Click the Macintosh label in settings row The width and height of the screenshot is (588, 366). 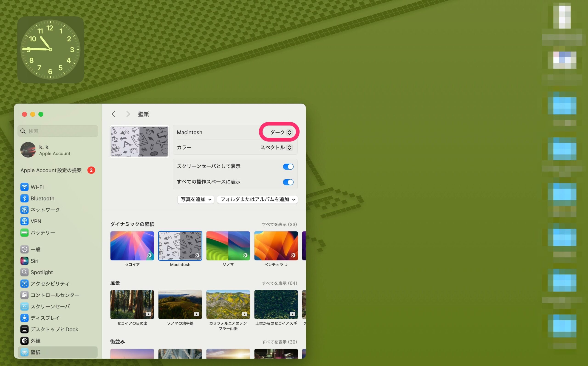189,132
